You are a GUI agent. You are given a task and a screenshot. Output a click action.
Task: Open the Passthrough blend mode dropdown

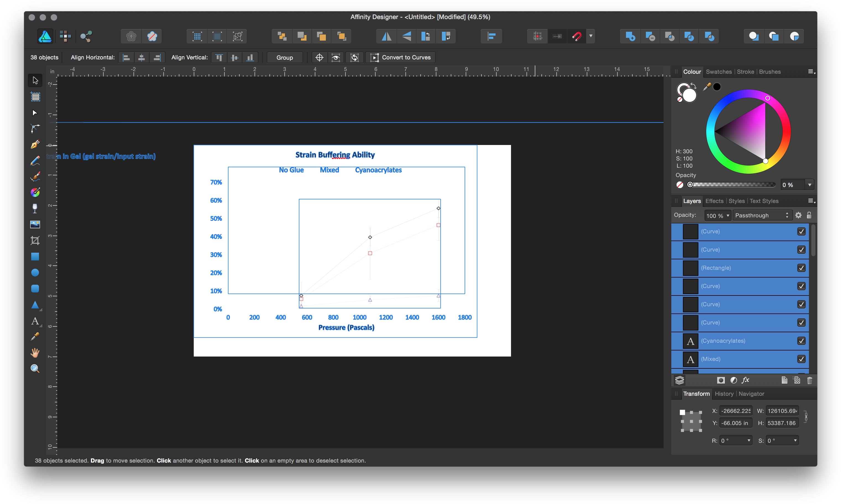tap(762, 215)
